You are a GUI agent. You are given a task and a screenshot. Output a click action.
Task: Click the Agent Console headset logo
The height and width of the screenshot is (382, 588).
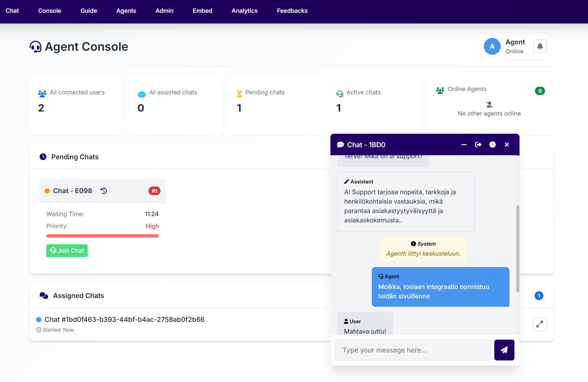(x=35, y=47)
